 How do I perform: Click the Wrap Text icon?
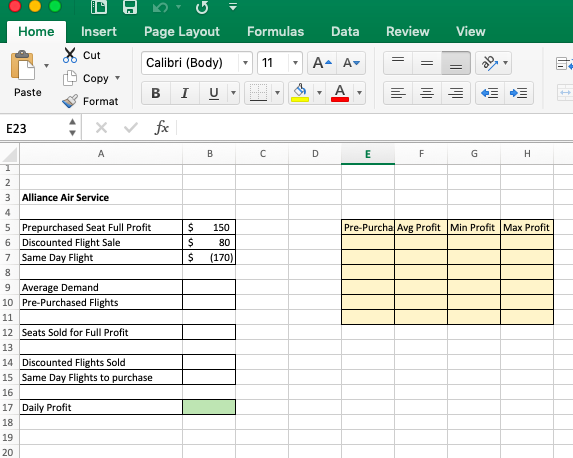coord(564,64)
